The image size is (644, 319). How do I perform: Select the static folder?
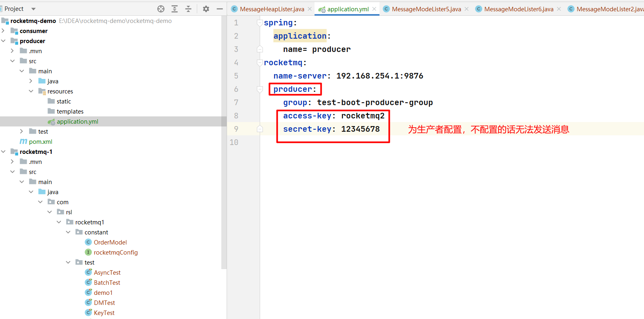pyautogui.click(x=64, y=101)
